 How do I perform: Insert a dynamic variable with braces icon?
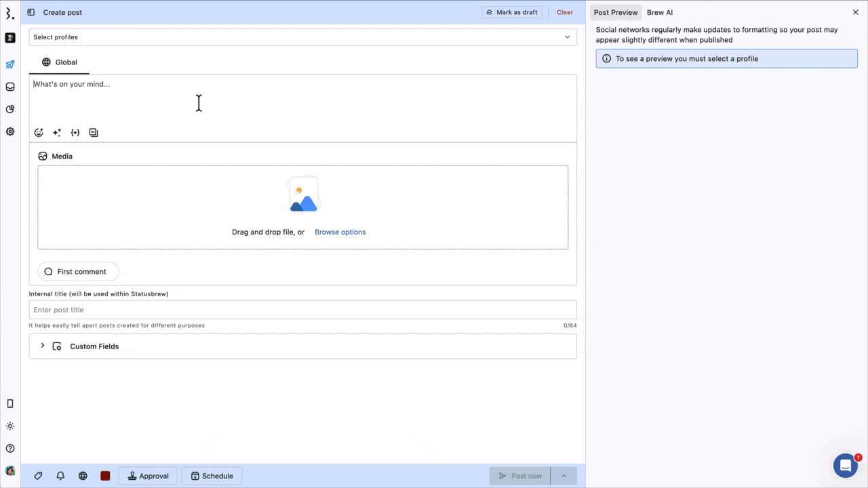click(x=75, y=133)
